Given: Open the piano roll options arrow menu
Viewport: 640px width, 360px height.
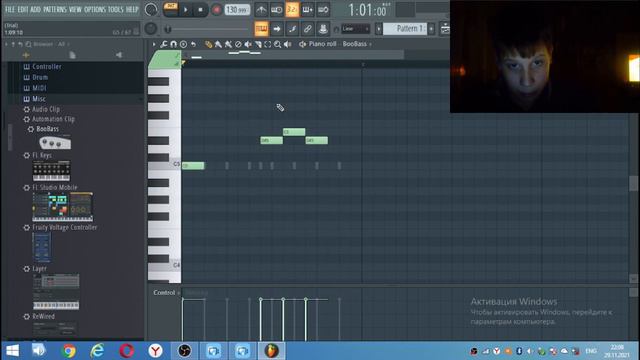Looking at the screenshot, I should coord(154,44).
